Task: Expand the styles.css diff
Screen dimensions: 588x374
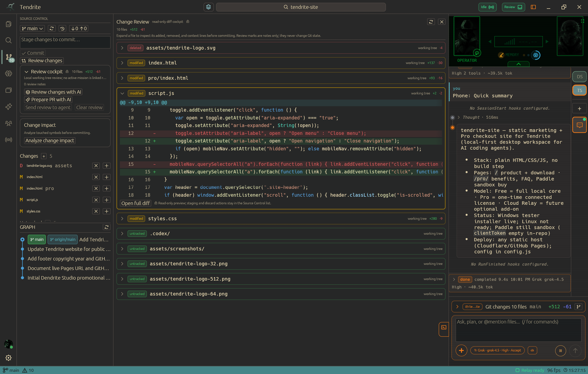Action: 122,219
